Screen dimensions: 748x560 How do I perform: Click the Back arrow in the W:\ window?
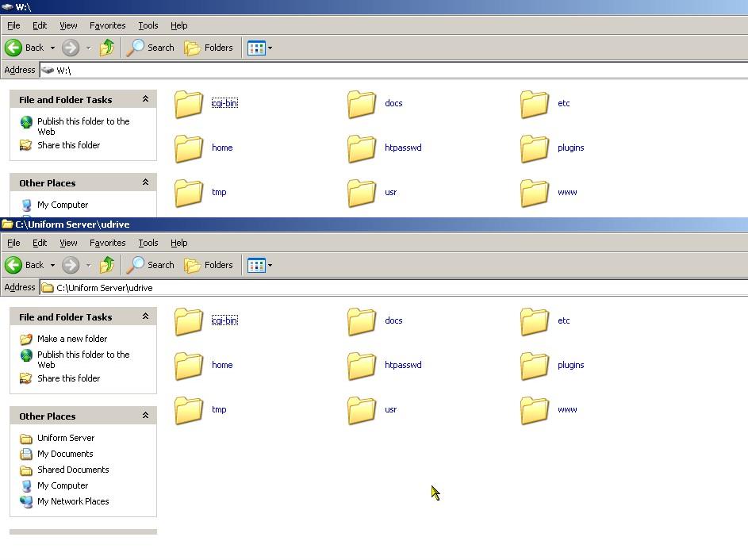(13, 48)
